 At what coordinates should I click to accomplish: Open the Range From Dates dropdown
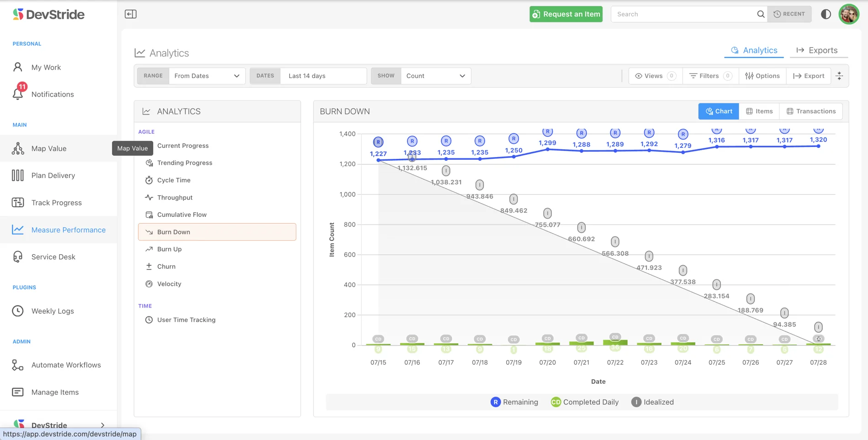coord(207,76)
